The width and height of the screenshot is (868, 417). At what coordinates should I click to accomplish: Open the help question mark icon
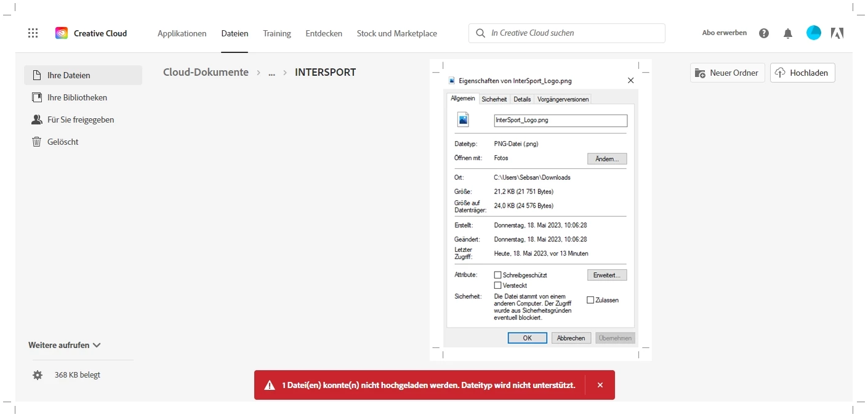(x=764, y=33)
